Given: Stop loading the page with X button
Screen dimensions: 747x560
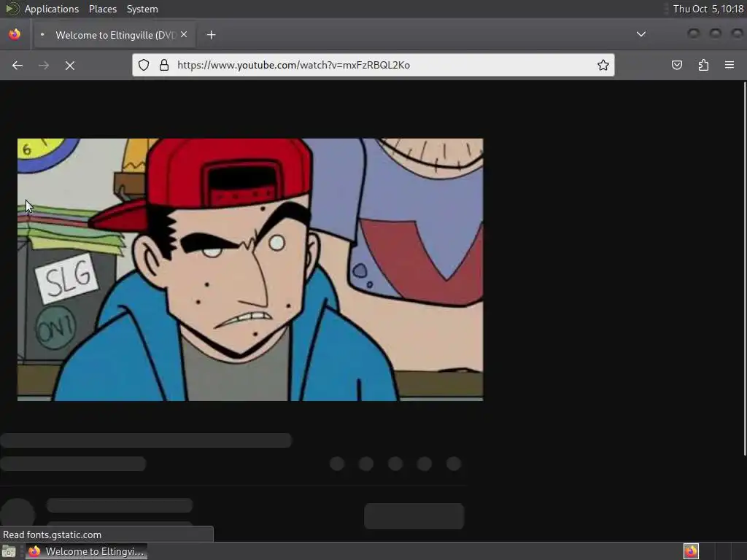Looking at the screenshot, I should click(x=69, y=65).
